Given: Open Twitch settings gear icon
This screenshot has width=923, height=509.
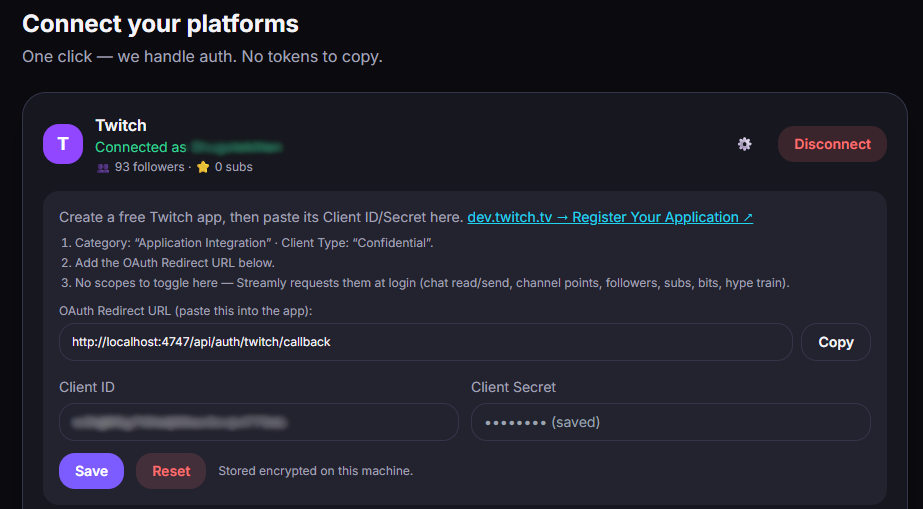Looking at the screenshot, I should pyautogui.click(x=745, y=144).
